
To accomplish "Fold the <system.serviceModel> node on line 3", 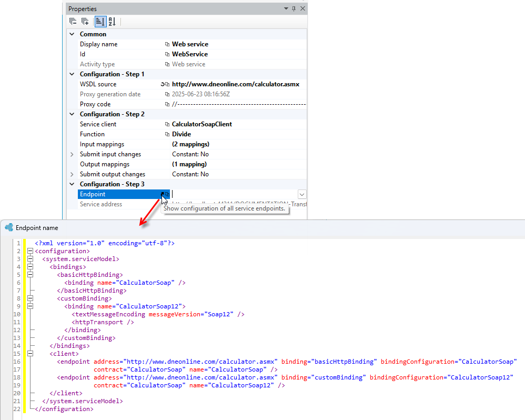I will click(30, 259).
